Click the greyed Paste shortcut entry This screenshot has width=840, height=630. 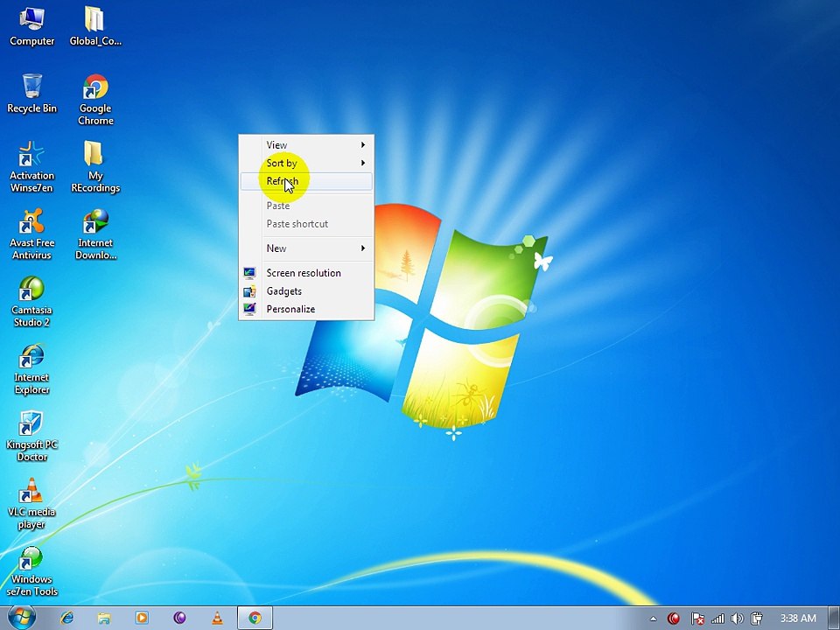tap(306, 224)
